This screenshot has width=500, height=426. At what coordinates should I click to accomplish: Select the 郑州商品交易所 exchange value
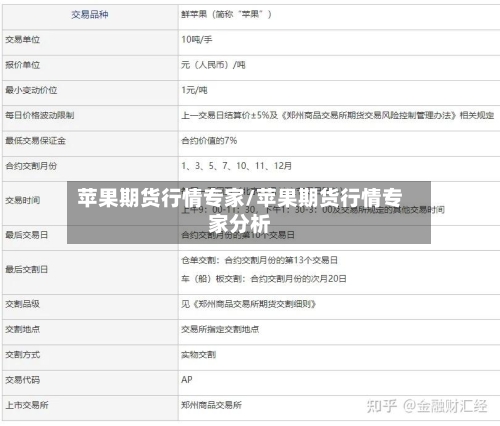pyautogui.click(x=211, y=405)
